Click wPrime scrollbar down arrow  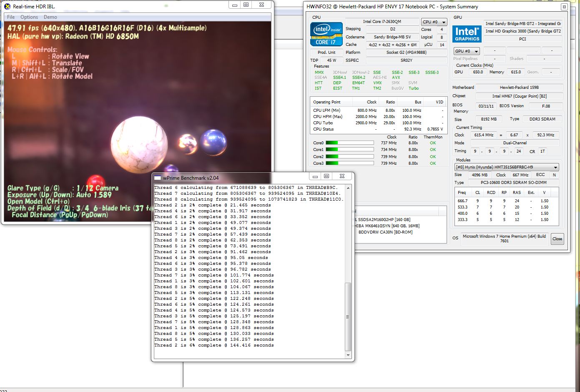pyautogui.click(x=349, y=356)
